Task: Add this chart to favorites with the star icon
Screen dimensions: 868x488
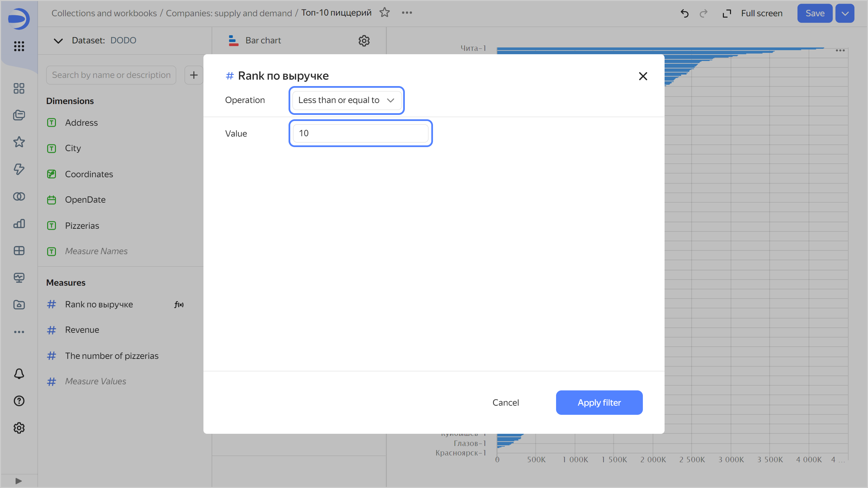Action: point(384,13)
